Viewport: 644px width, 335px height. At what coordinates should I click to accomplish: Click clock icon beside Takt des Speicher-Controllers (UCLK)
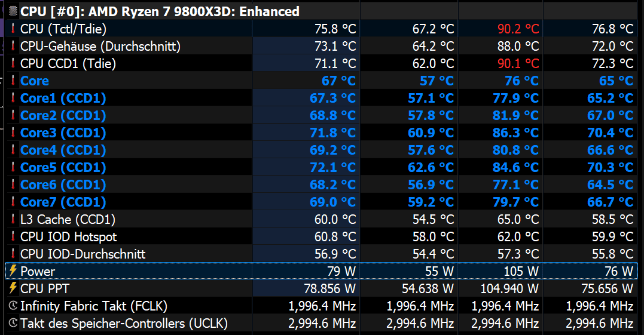tap(13, 323)
